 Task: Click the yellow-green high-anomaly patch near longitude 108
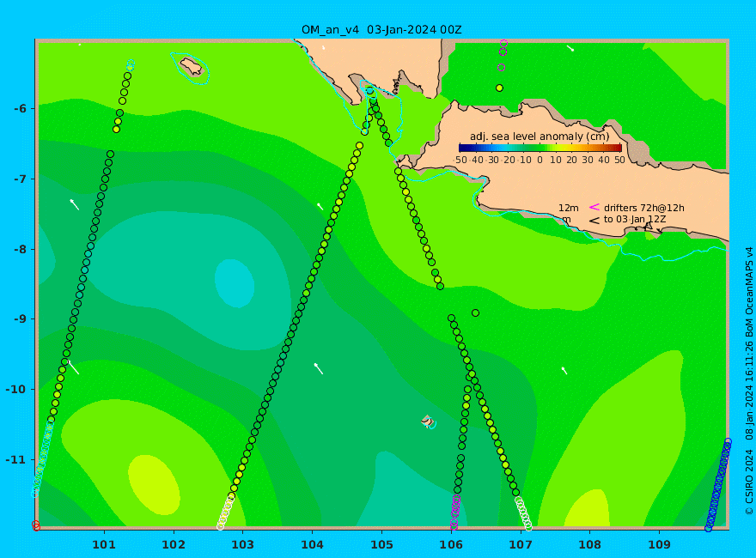pos(586,508)
